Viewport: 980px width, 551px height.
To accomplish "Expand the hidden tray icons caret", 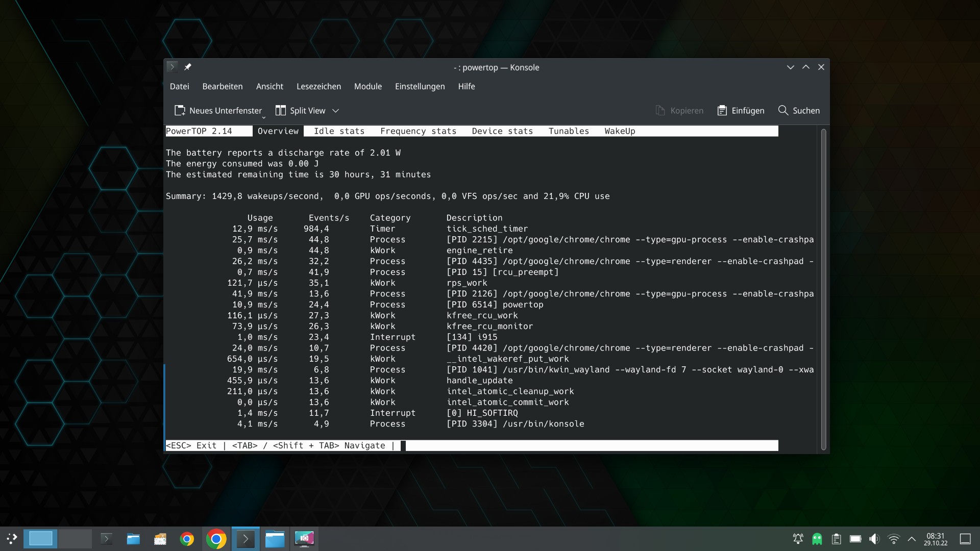I will (x=911, y=539).
